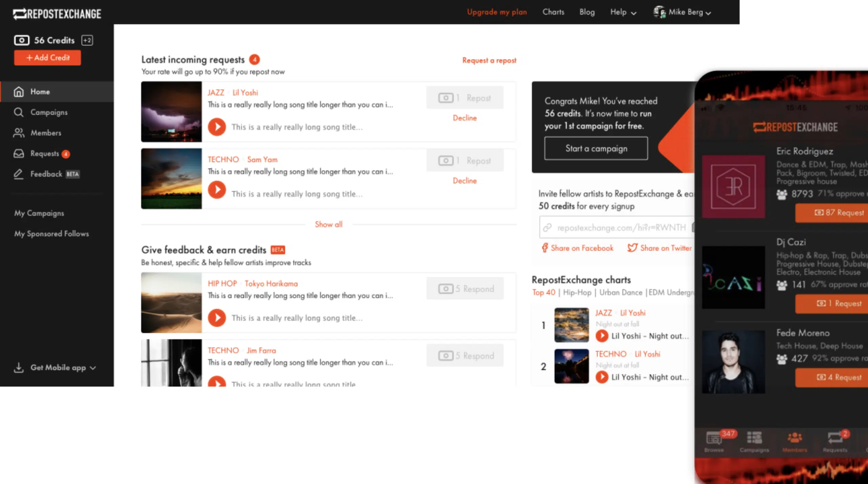868x484 pixels.
Task: Repost the Lil Yoshi JAZZ track
Action: coord(465,98)
